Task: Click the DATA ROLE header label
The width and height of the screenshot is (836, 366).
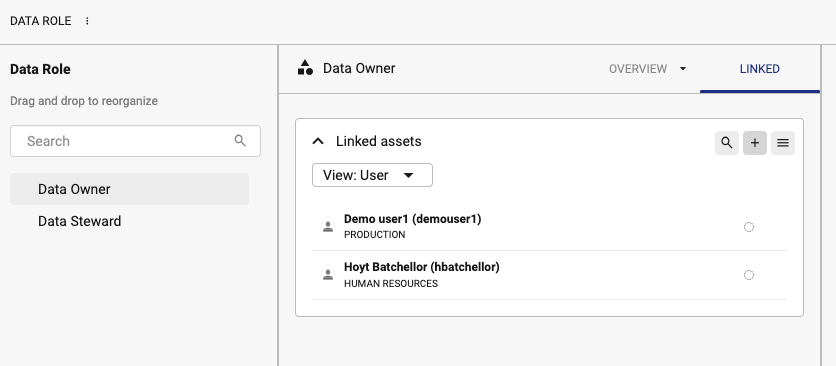Action: coord(41,21)
